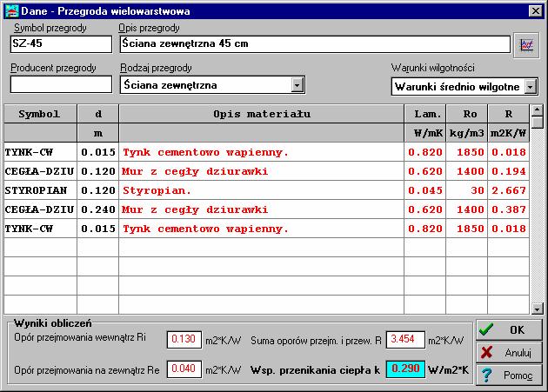Viewport: 548px width, 392px height.
Task: Click the 'R' column header
Action: tap(508, 114)
